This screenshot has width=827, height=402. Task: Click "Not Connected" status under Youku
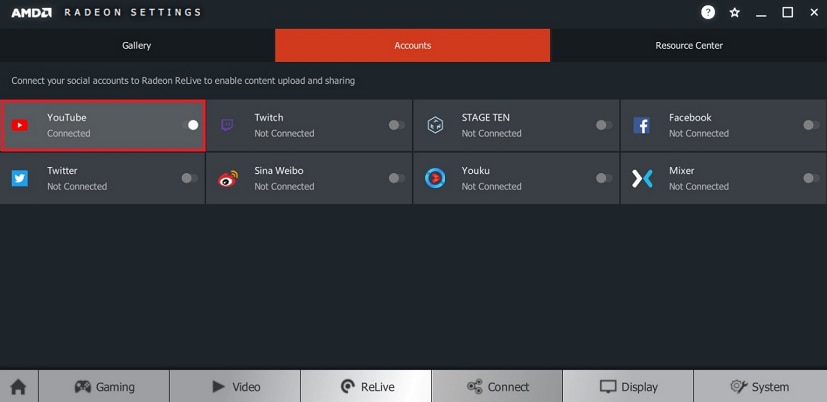coord(492,187)
